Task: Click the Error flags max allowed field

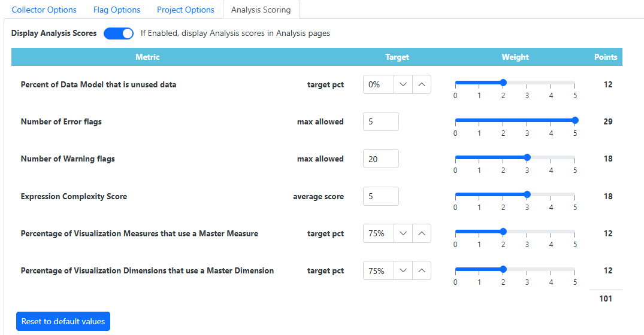Action: pyautogui.click(x=380, y=121)
